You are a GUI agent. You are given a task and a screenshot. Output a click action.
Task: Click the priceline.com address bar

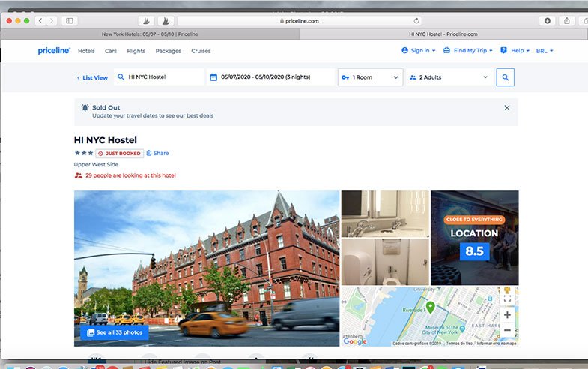tap(300, 21)
